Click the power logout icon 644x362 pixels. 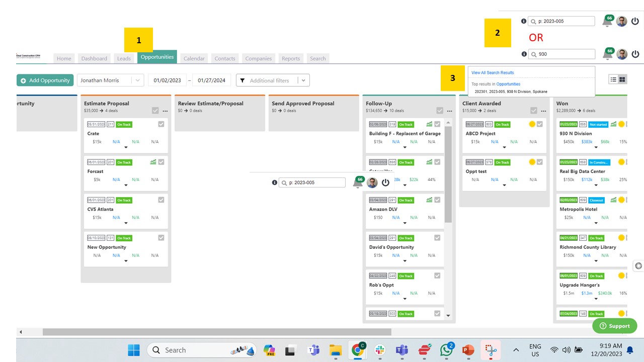[635, 21]
